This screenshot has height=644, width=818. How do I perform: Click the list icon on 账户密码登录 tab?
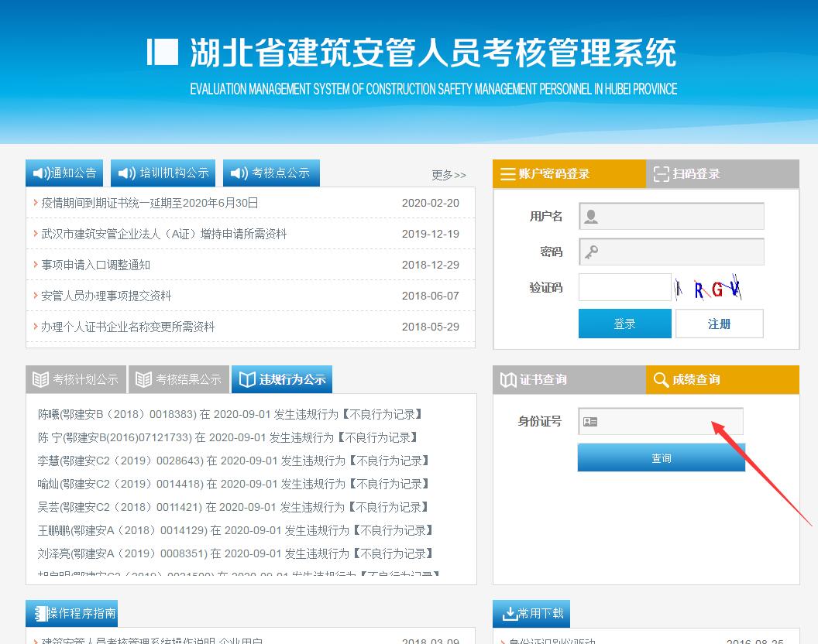coord(507,173)
